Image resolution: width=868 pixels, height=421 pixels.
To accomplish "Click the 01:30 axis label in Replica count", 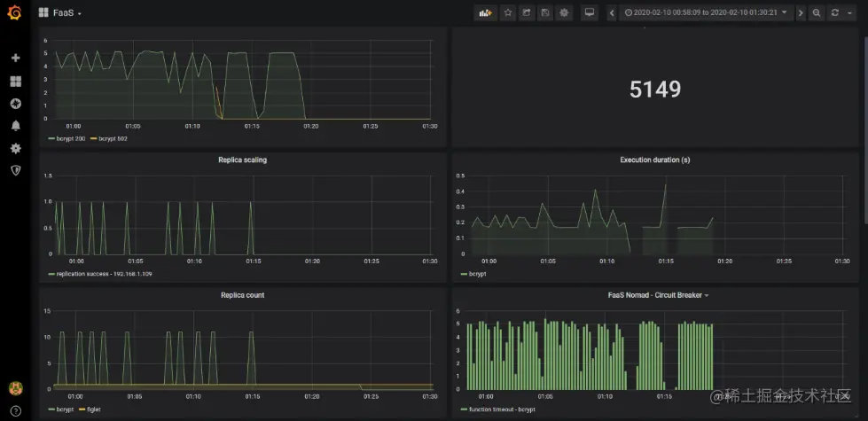I will pos(430,397).
